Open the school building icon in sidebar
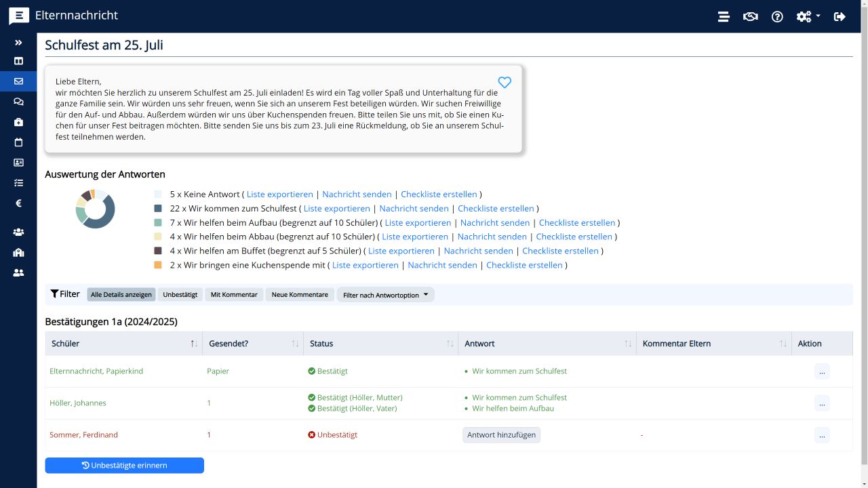The width and height of the screenshot is (868, 488). [18, 252]
